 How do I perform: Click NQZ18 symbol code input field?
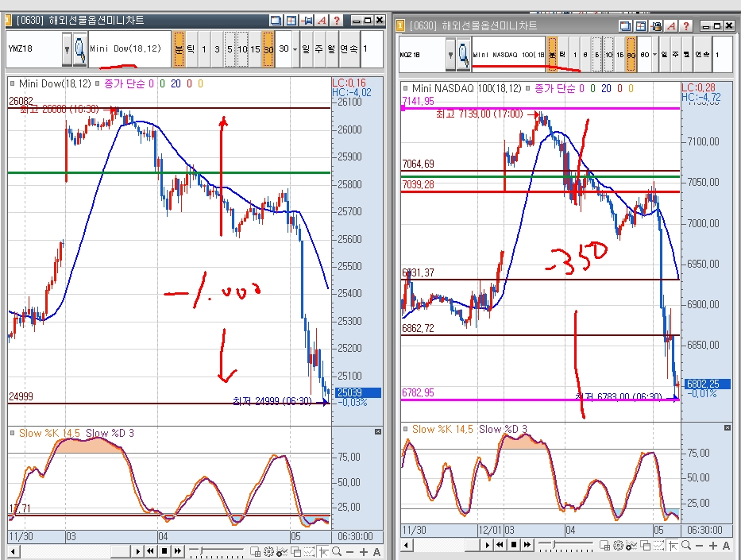click(x=423, y=55)
